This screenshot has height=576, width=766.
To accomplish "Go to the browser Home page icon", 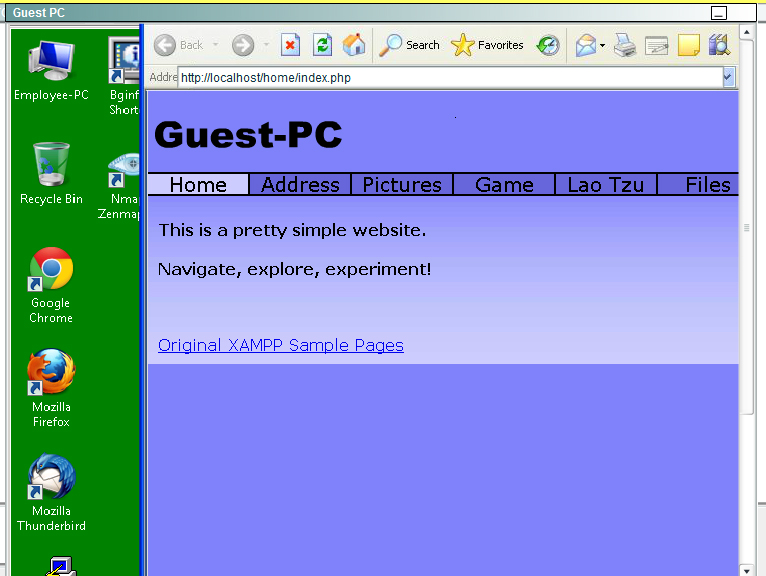I will (x=353, y=45).
